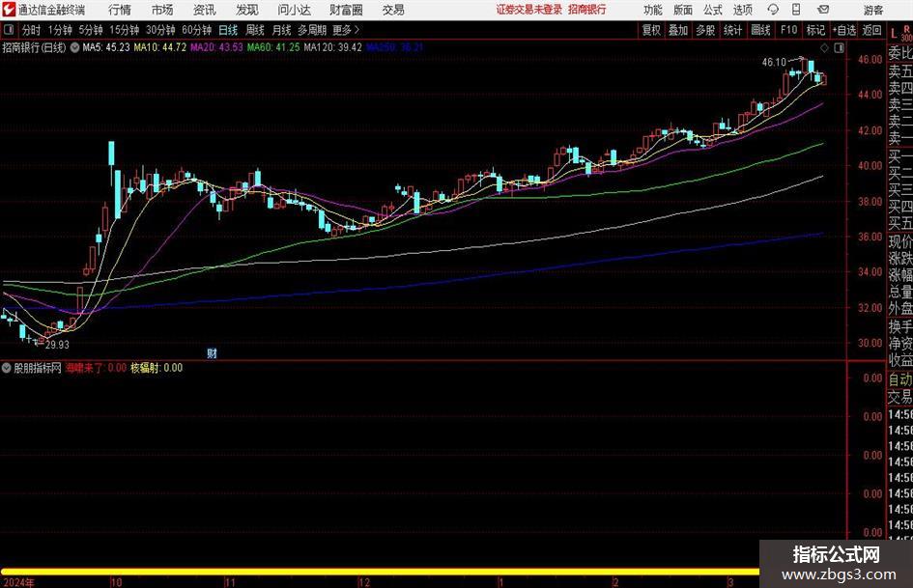Select the 日线 daily period
This screenshot has width=913, height=588.
[228, 30]
